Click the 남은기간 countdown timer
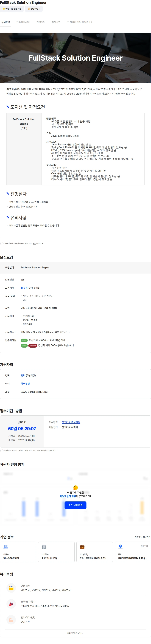The height and width of the screenshot is (644, 151). 22,428
